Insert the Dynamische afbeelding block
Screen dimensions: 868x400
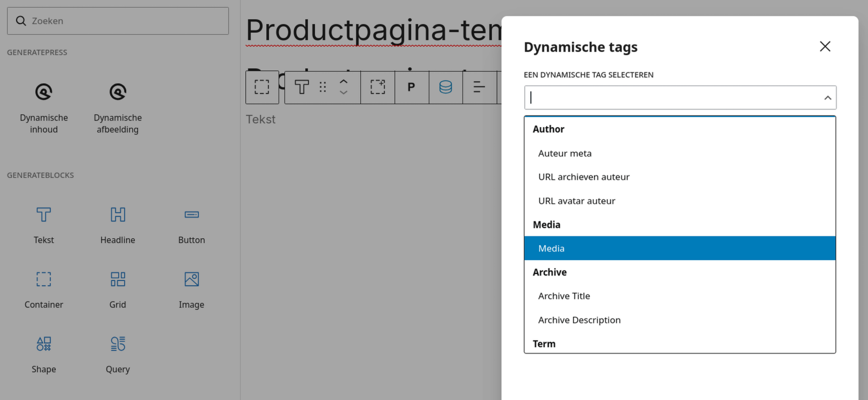(118, 107)
